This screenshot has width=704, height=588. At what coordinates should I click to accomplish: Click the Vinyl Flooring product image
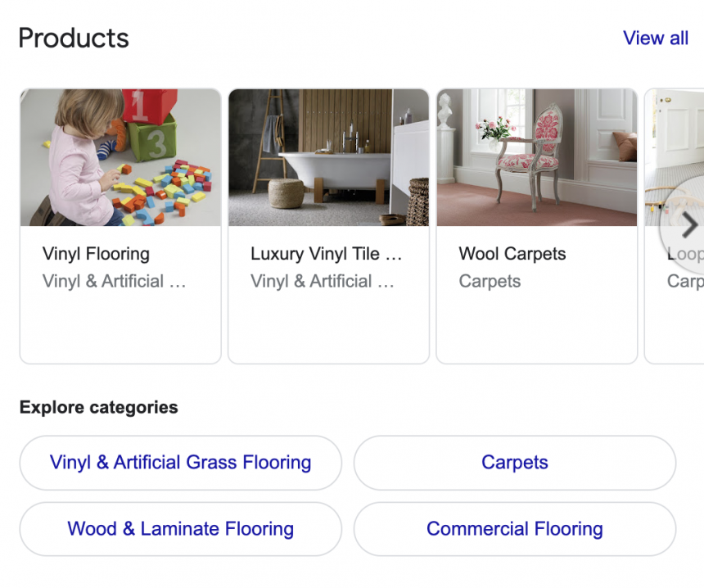120,157
